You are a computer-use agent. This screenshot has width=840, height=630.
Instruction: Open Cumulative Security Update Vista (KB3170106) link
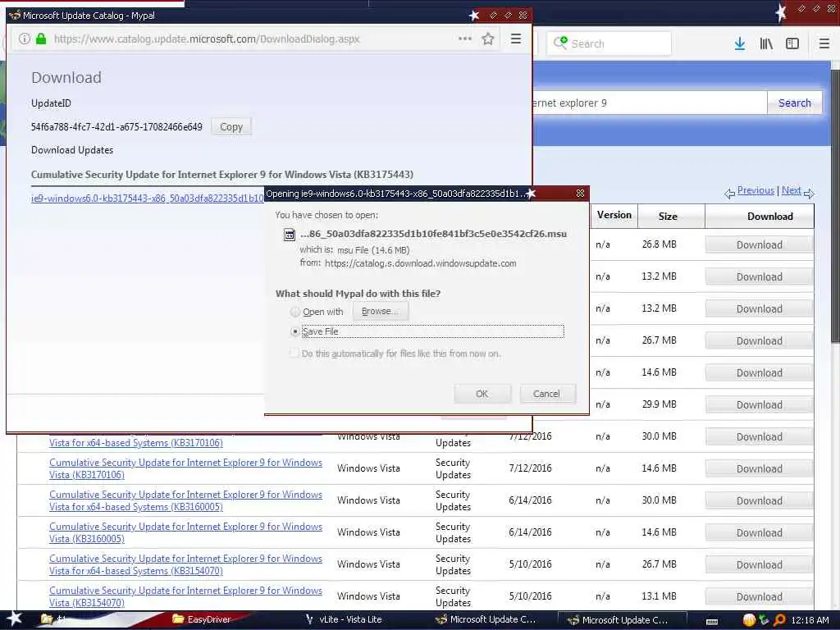click(186, 468)
